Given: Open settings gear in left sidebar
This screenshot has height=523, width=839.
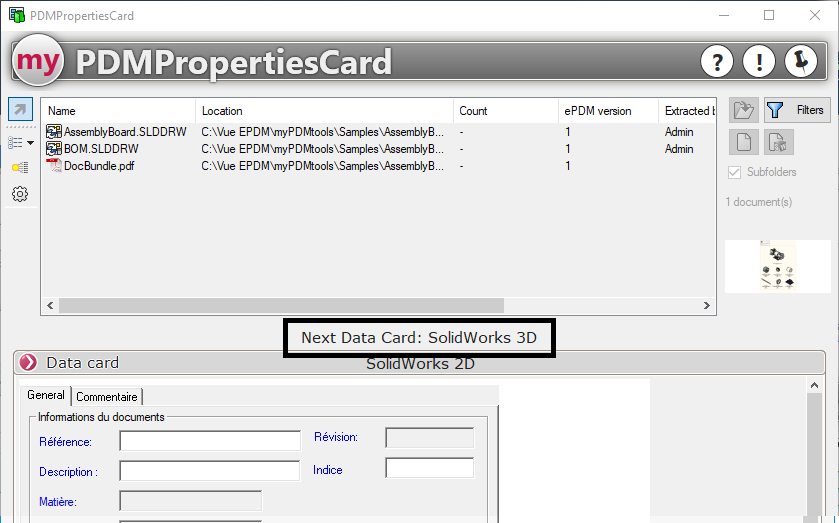Looking at the screenshot, I should point(20,194).
